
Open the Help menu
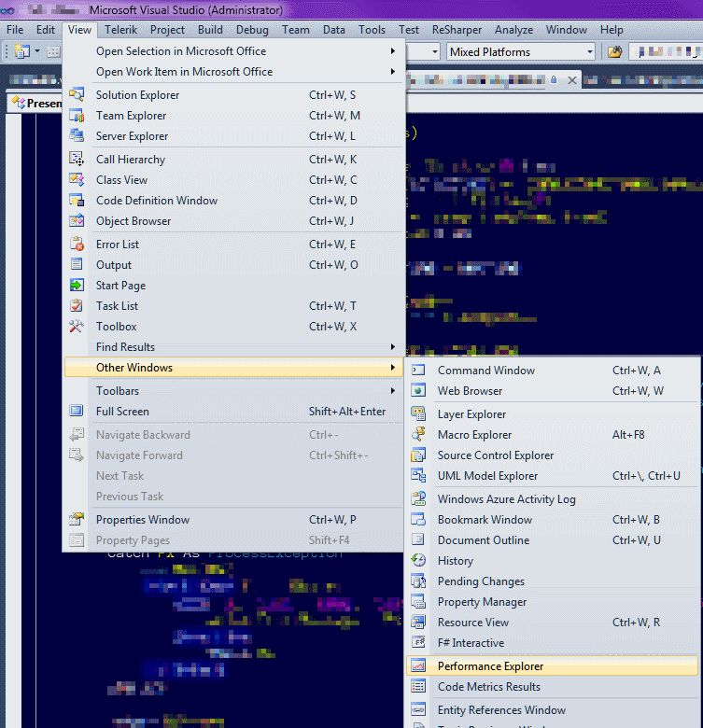(x=612, y=30)
